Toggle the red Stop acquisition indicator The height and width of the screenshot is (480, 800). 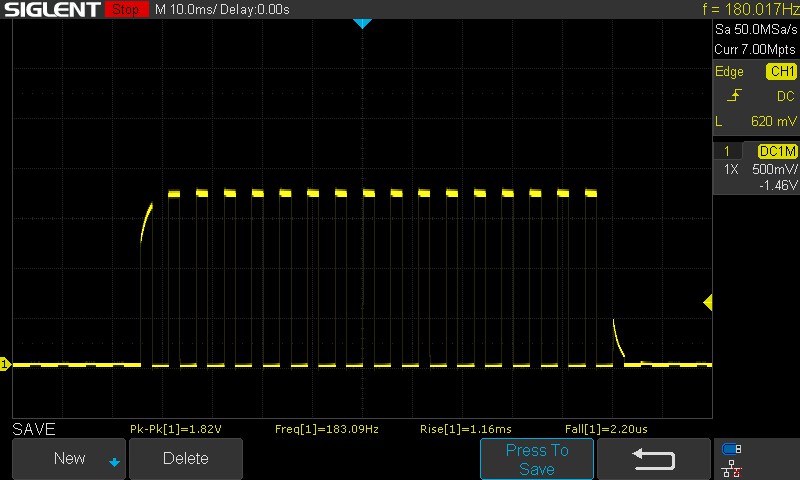(x=124, y=10)
